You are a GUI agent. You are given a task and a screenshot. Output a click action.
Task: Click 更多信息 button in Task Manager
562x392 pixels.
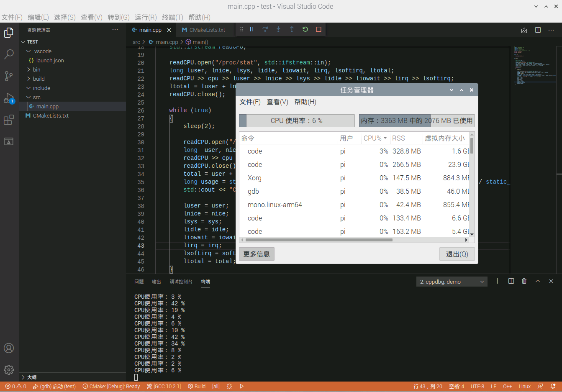pos(257,254)
